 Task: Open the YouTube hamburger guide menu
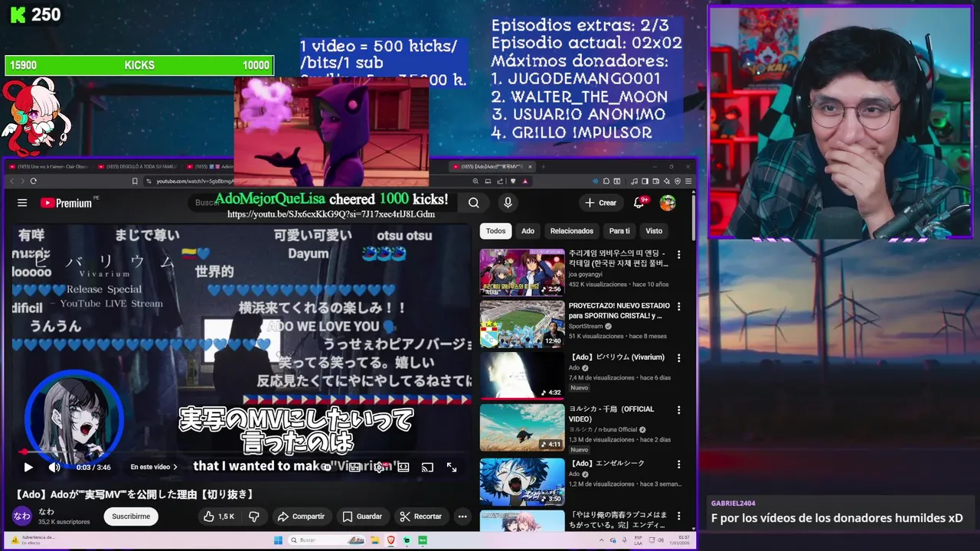pyautogui.click(x=22, y=203)
